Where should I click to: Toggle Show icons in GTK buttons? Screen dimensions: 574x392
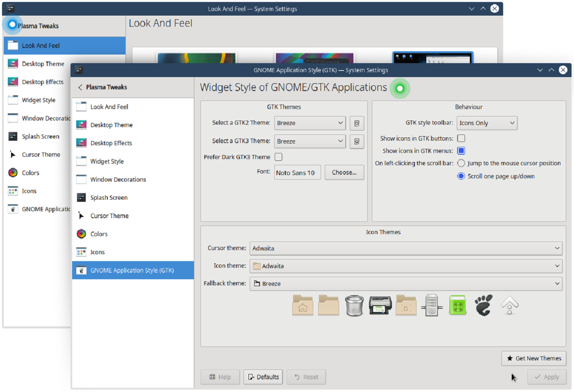click(461, 138)
